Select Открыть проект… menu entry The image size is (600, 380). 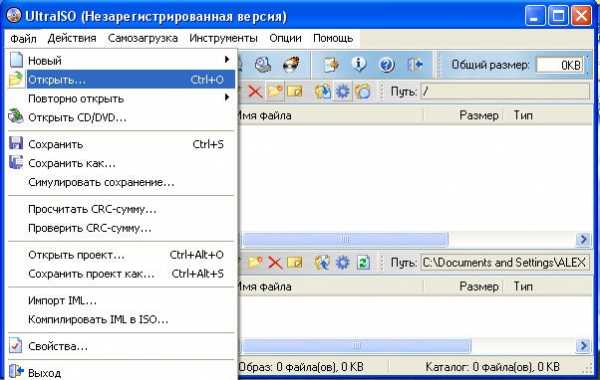point(121,255)
